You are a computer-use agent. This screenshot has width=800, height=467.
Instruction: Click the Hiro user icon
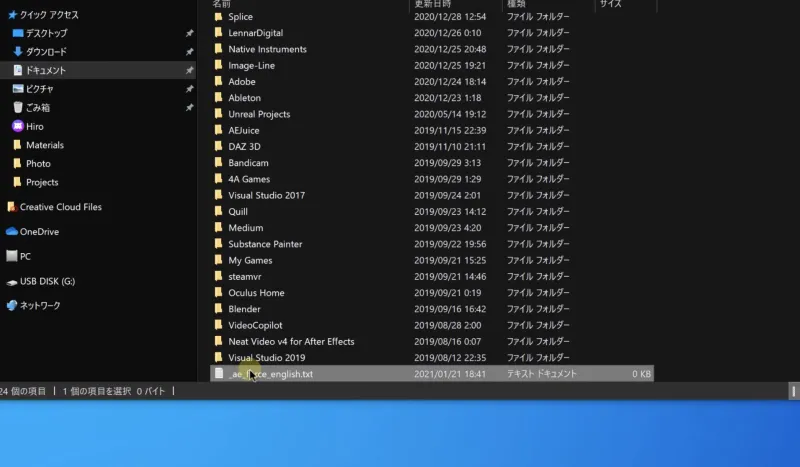tap(18, 126)
